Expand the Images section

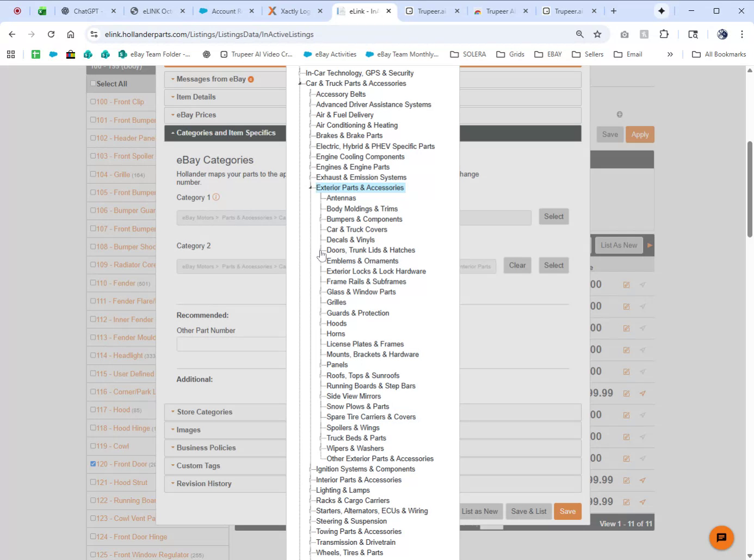(x=225, y=430)
